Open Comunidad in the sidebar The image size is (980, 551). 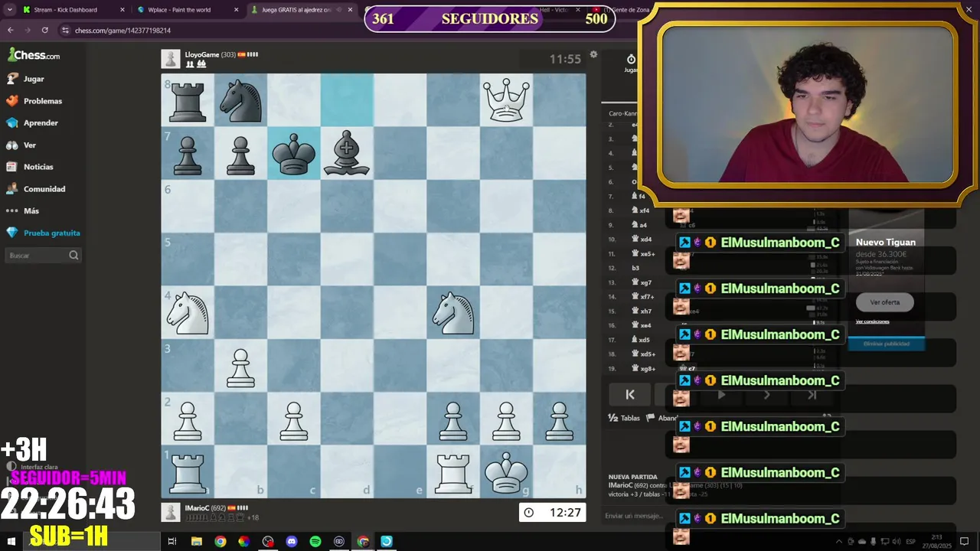(x=44, y=189)
